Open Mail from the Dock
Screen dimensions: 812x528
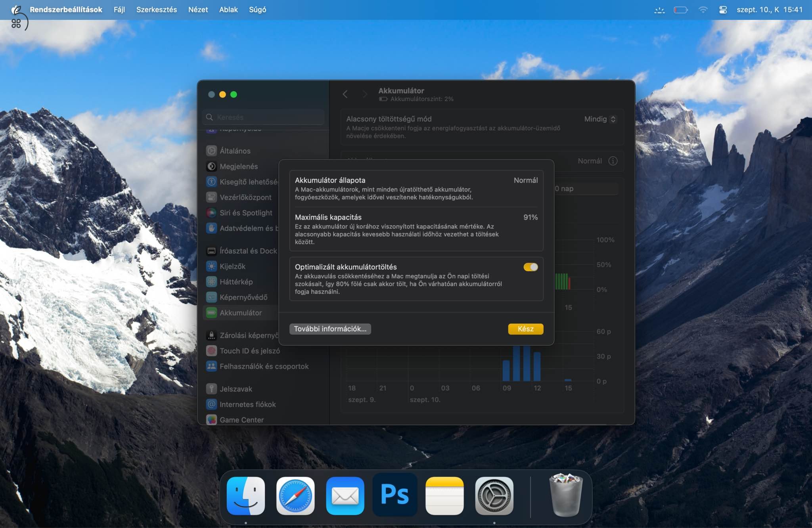(x=345, y=495)
